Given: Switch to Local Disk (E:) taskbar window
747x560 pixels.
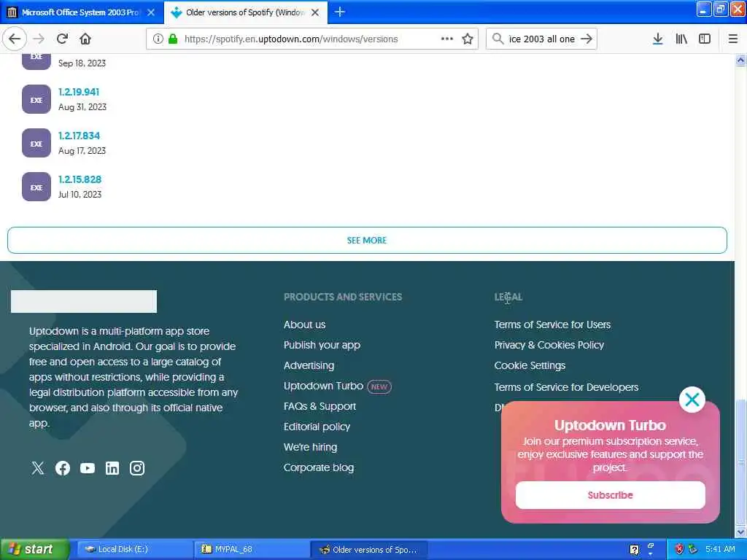Looking at the screenshot, I should (x=134, y=550).
